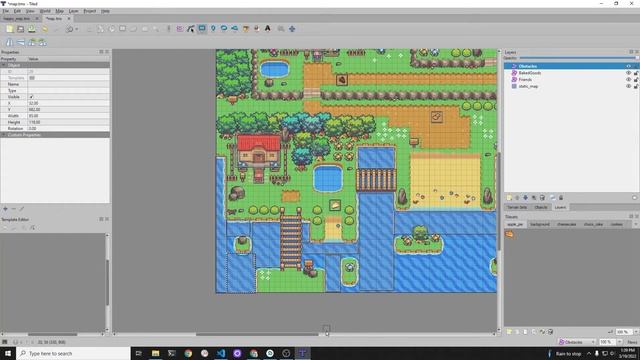Click the Add Property plus icon
Viewport: 640px width, 360px height.
[x=5, y=209]
